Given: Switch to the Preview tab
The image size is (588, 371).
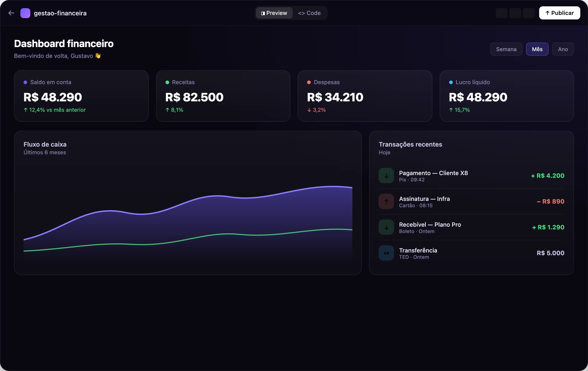Looking at the screenshot, I should coord(274,13).
